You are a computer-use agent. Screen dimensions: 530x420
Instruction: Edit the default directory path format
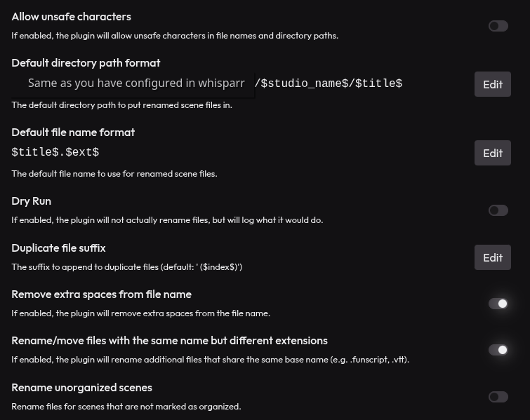[x=493, y=84]
